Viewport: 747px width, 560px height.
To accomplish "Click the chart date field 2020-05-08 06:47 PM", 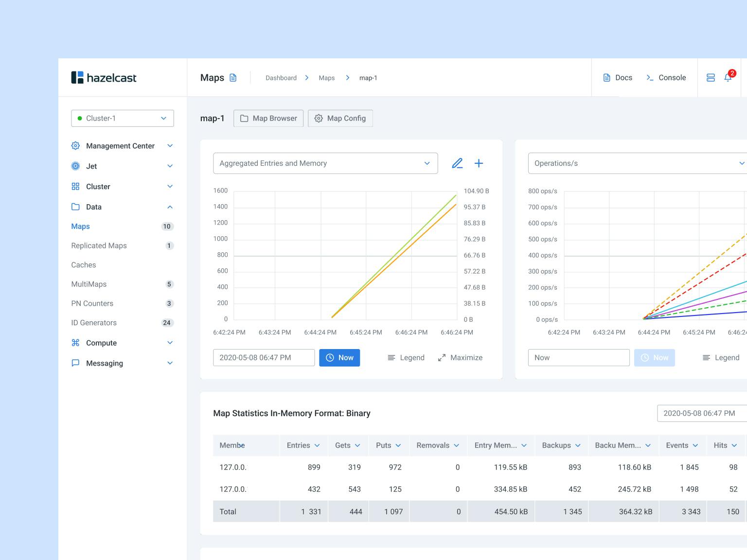I will [264, 358].
